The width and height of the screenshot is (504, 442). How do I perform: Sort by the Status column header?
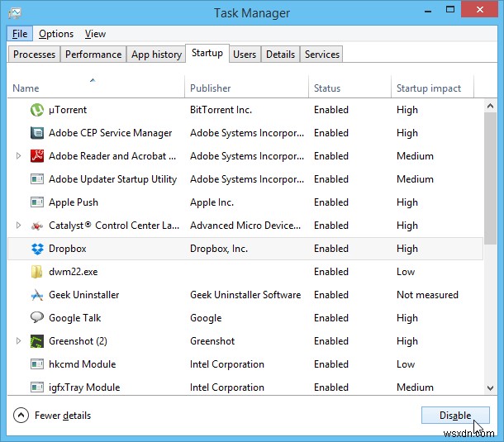(x=349, y=87)
